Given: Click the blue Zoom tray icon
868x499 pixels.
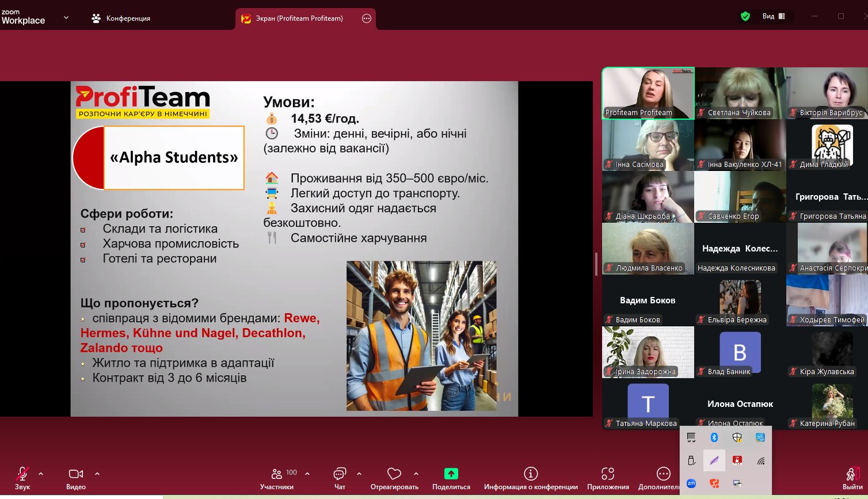Looking at the screenshot, I should tap(691, 483).
